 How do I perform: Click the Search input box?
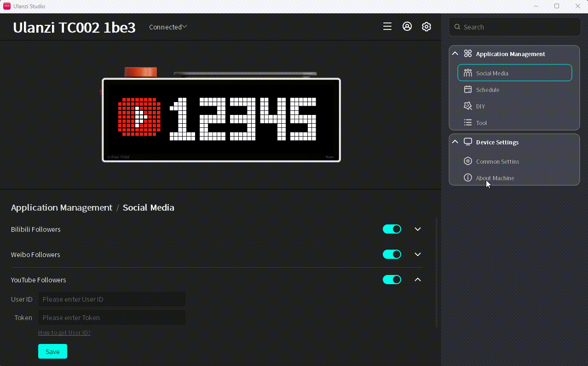click(x=515, y=27)
